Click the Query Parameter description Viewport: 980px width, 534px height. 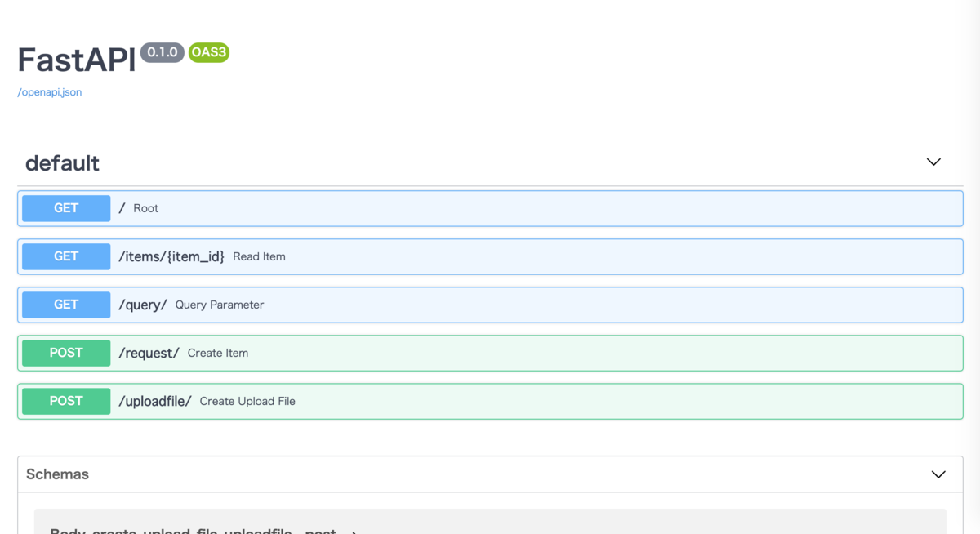[220, 305]
